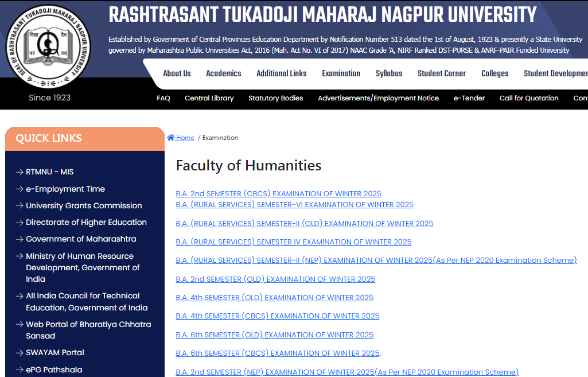Click the Examination breadcrumb entry
Screen dimensions: 588x377
(x=219, y=137)
